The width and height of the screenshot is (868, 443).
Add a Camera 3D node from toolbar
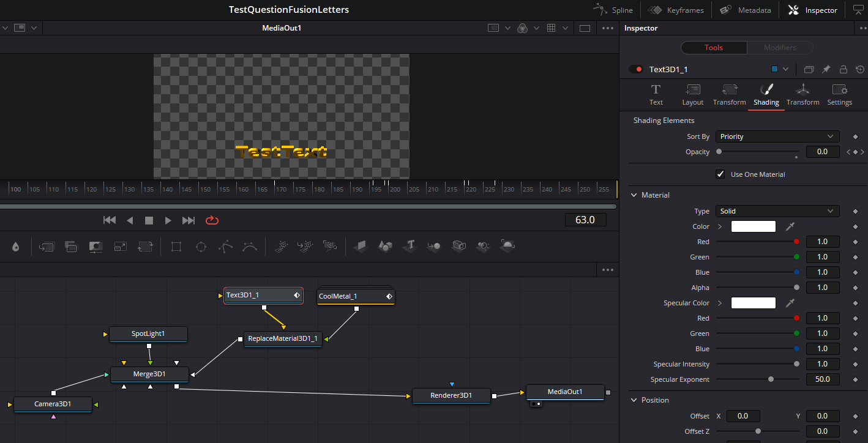pos(458,246)
